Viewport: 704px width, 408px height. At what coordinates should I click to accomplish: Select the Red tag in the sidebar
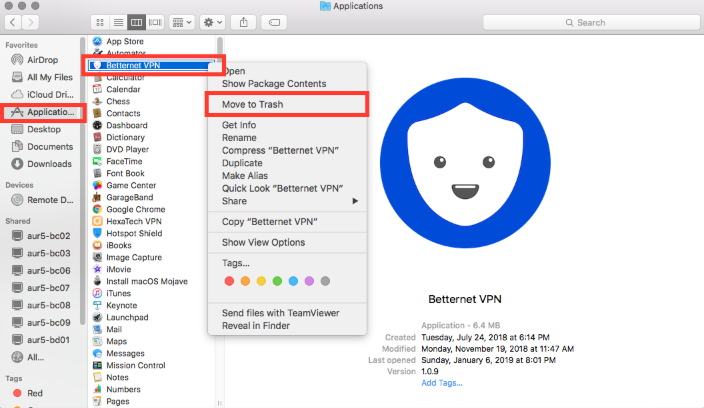[x=28, y=393]
